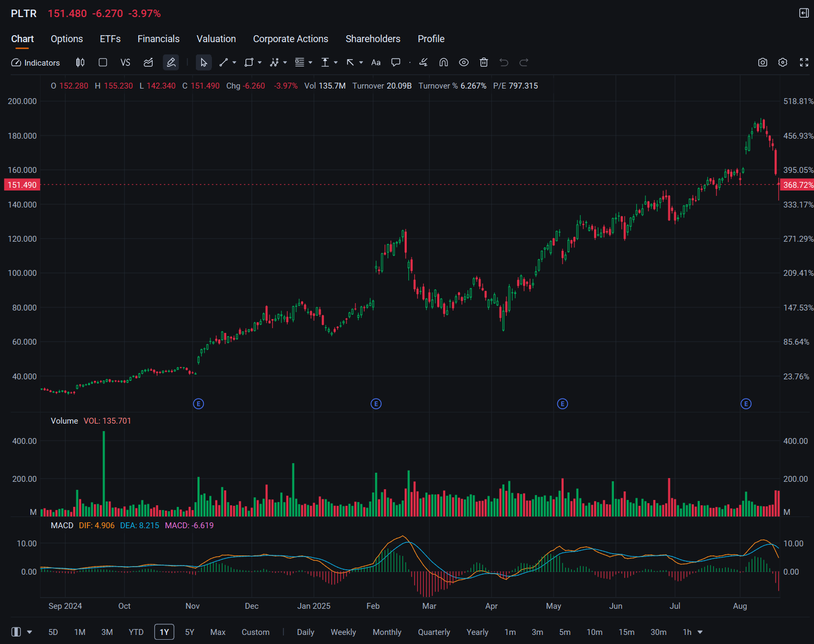The height and width of the screenshot is (644, 814).
Task: Switch interval to Weekly
Action: pos(343,632)
